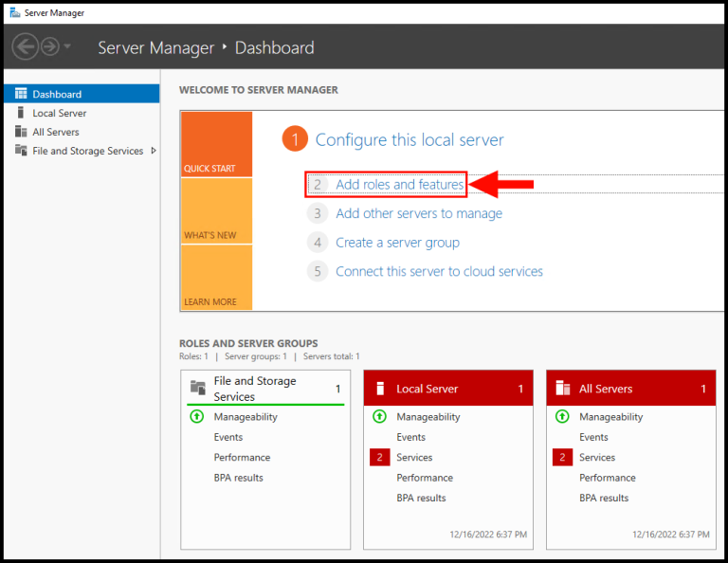
Task: Click Add roles and features link
Action: [x=399, y=185]
